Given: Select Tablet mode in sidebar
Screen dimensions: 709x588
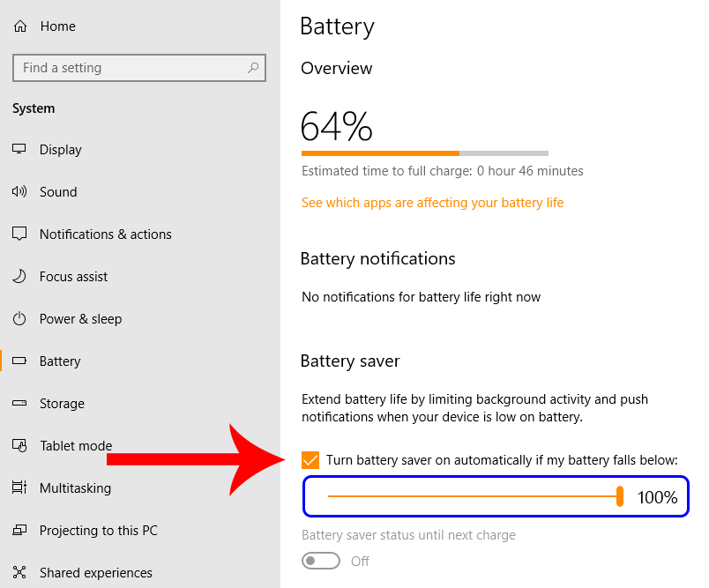Looking at the screenshot, I should pos(76,446).
